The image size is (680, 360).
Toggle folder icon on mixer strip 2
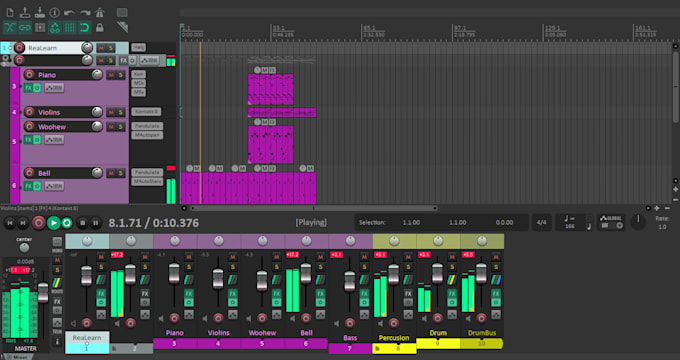click(x=114, y=348)
